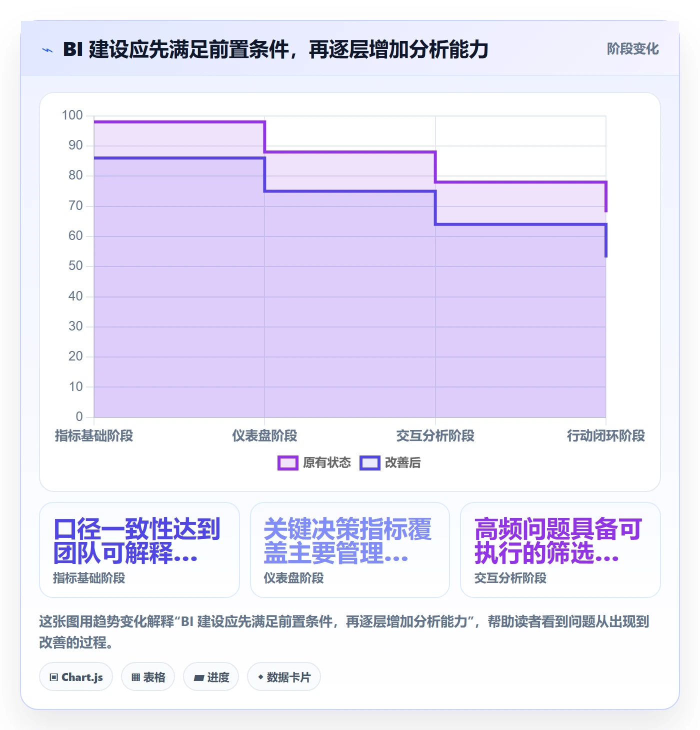Open the 高频问题具备可执行的筛选 card
The width and height of the screenshot is (700, 730).
pyautogui.click(x=560, y=550)
